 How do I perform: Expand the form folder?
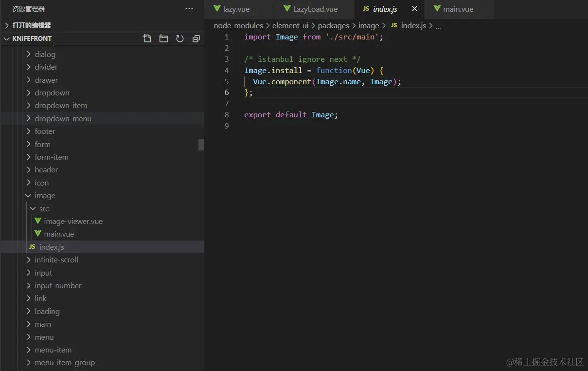tap(102, 144)
